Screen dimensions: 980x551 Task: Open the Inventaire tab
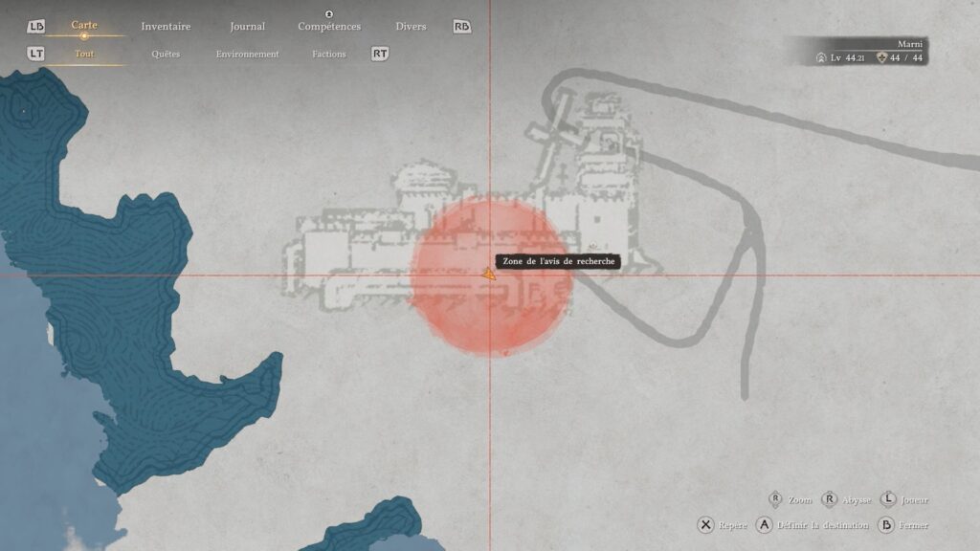point(166,27)
